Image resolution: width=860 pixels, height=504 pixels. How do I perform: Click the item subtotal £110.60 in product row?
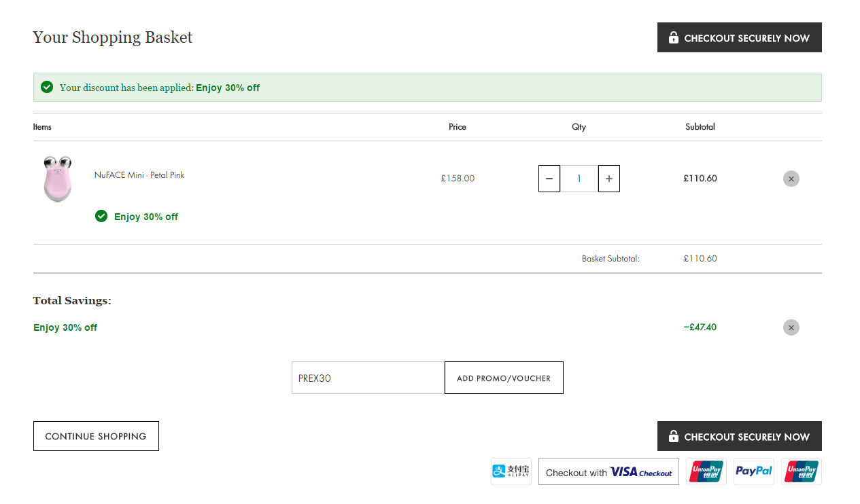[x=700, y=179]
